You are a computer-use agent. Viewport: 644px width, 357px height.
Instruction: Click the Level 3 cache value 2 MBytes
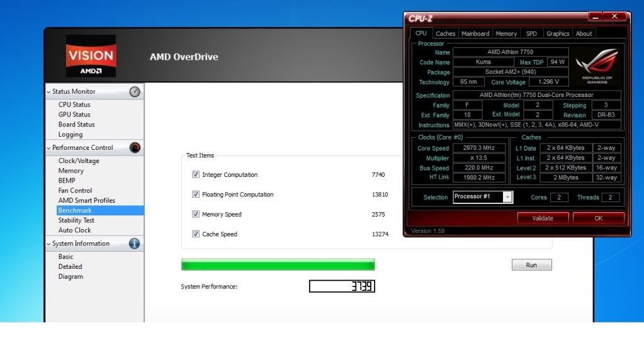(566, 178)
